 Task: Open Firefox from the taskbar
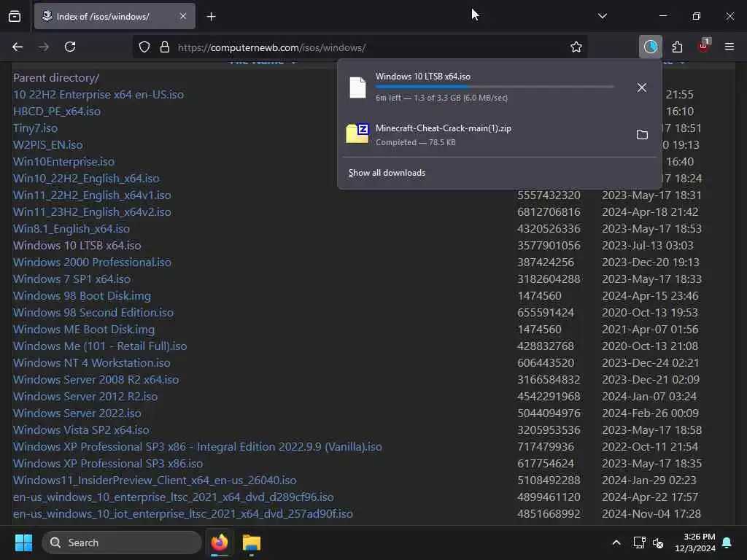pos(220,542)
